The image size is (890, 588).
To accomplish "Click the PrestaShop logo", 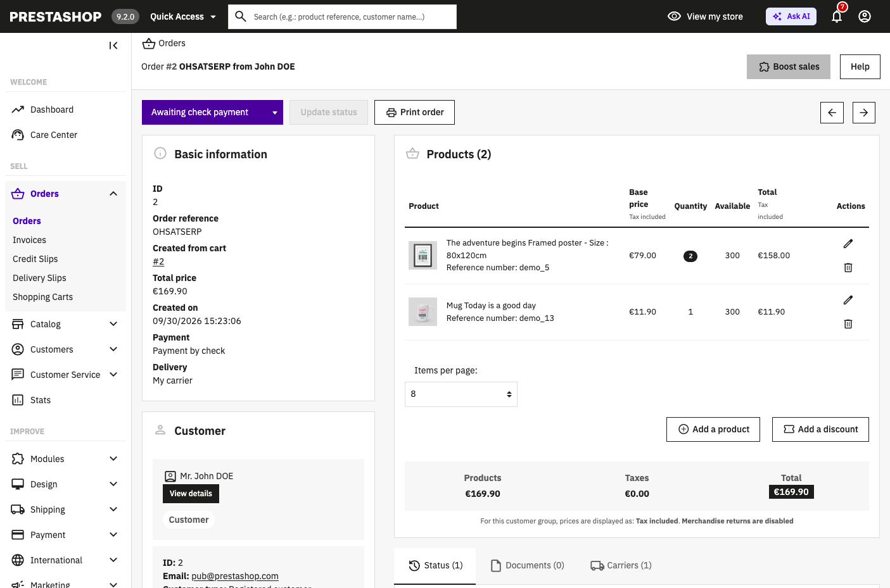I will 56,16.
